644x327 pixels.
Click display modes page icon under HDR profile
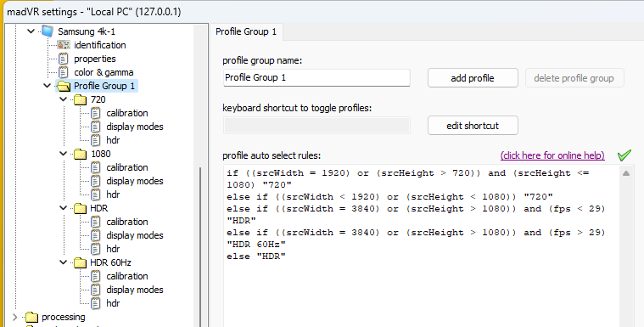(95, 235)
